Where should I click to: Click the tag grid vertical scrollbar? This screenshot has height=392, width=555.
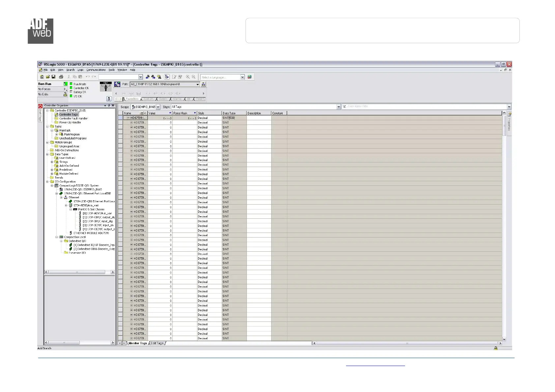tap(504, 231)
